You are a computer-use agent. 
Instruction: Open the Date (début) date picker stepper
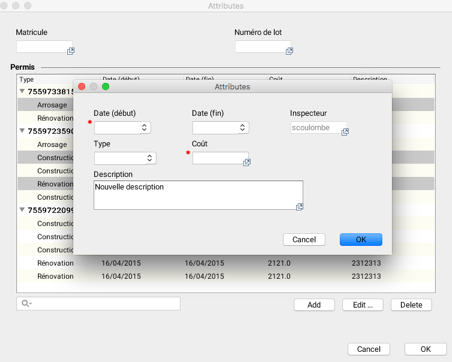pos(144,127)
